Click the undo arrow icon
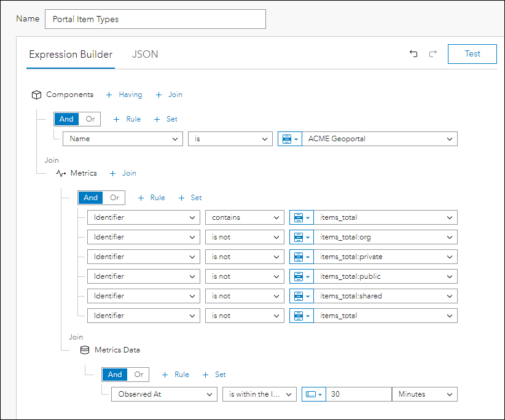 tap(413, 54)
